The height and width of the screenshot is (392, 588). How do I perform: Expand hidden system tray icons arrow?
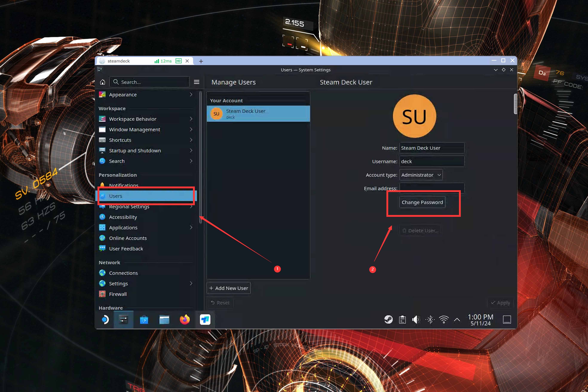(457, 320)
